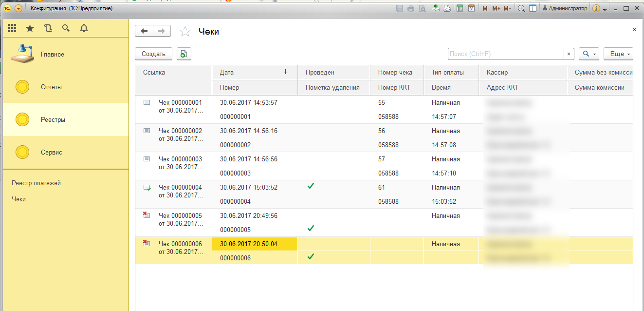Open Реестр платежей link

pyautogui.click(x=36, y=183)
